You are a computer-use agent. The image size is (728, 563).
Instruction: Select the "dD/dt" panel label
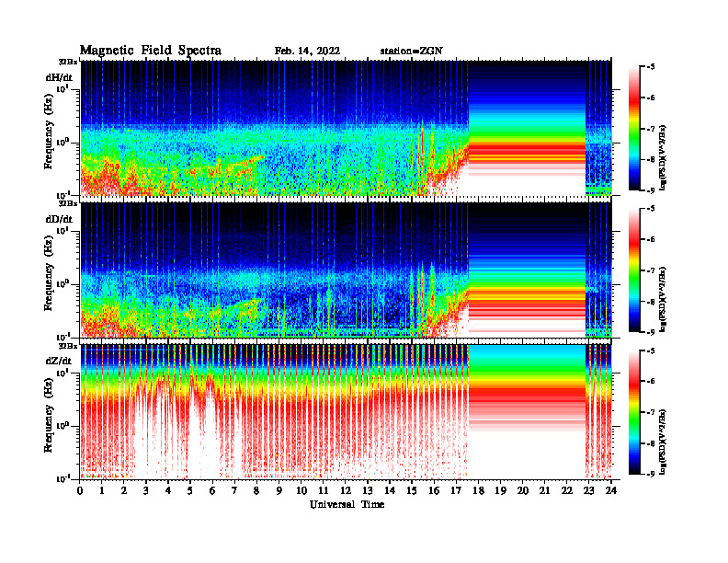[59, 219]
